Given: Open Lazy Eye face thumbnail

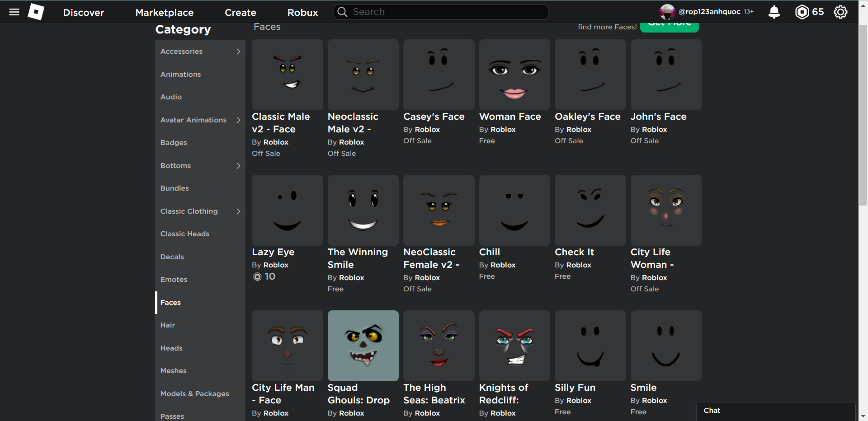Looking at the screenshot, I should click(x=288, y=210).
